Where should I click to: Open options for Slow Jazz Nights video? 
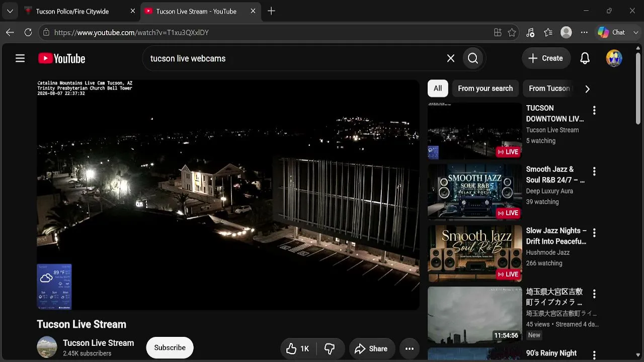[x=594, y=233]
